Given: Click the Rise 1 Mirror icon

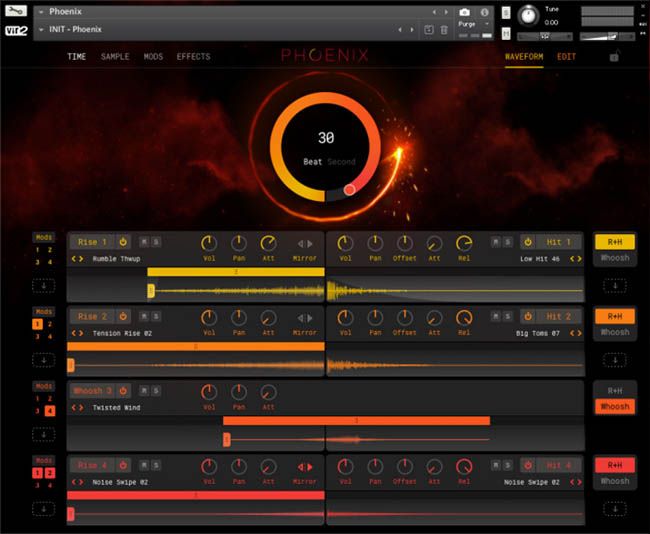Looking at the screenshot, I should tap(305, 244).
